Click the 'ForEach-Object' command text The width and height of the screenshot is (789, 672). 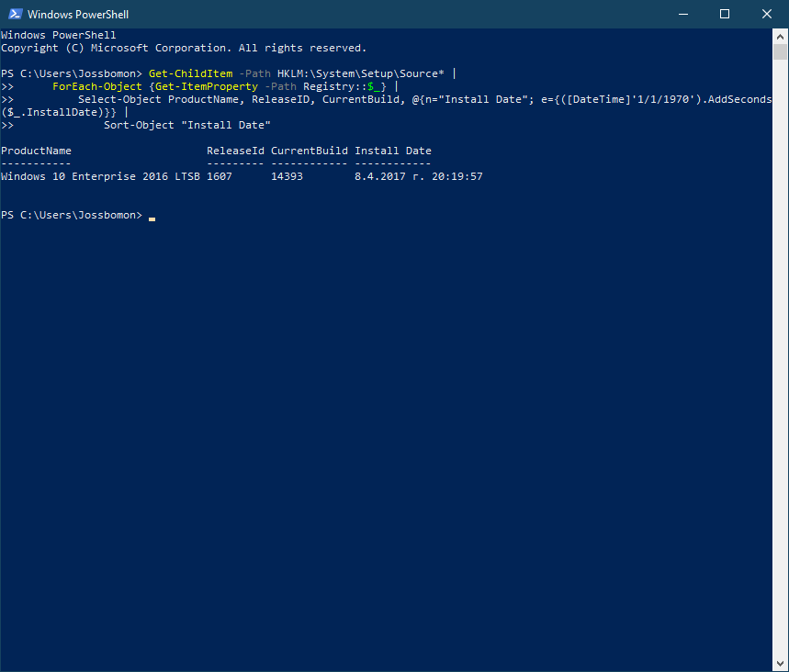point(97,86)
